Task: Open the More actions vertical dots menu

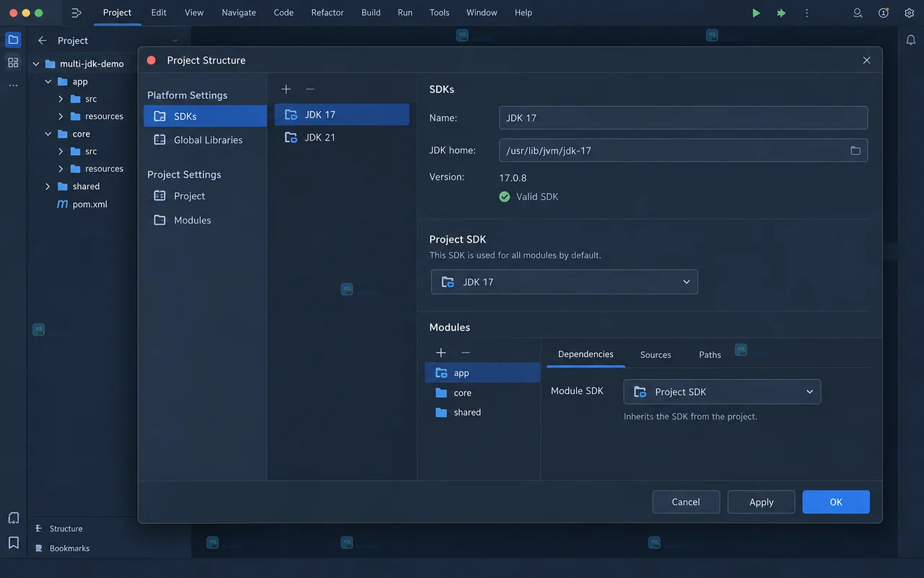Action: [x=807, y=13]
